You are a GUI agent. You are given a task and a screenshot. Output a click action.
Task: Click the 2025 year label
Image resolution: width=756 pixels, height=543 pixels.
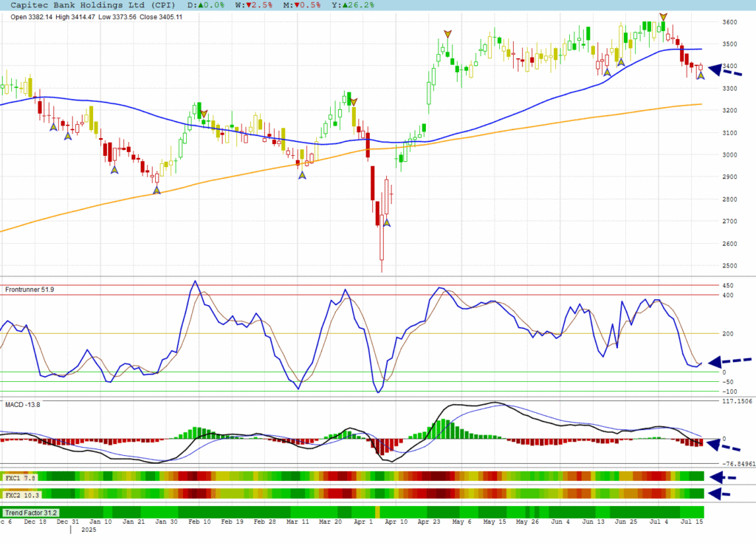89,530
